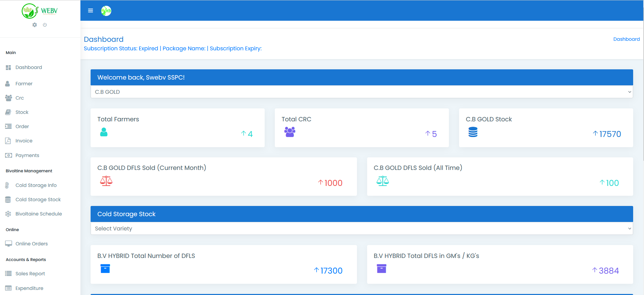Open the Sales Report page
Viewport: 644px width, 295px height.
30,274
